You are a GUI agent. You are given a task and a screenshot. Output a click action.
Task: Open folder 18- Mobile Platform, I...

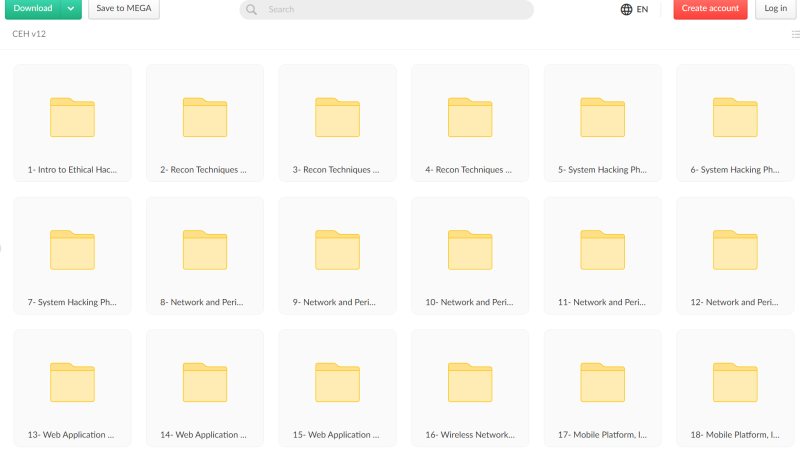click(x=735, y=388)
